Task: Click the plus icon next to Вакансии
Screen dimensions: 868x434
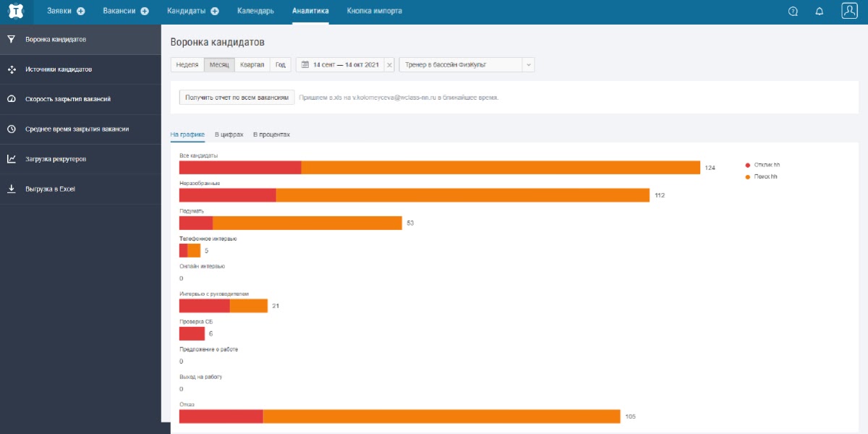Action: coord(145,12)
